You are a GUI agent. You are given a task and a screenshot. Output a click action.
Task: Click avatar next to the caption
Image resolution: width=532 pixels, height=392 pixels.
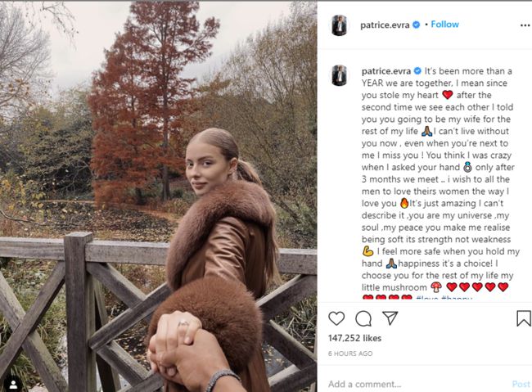(x=339, y=76)
